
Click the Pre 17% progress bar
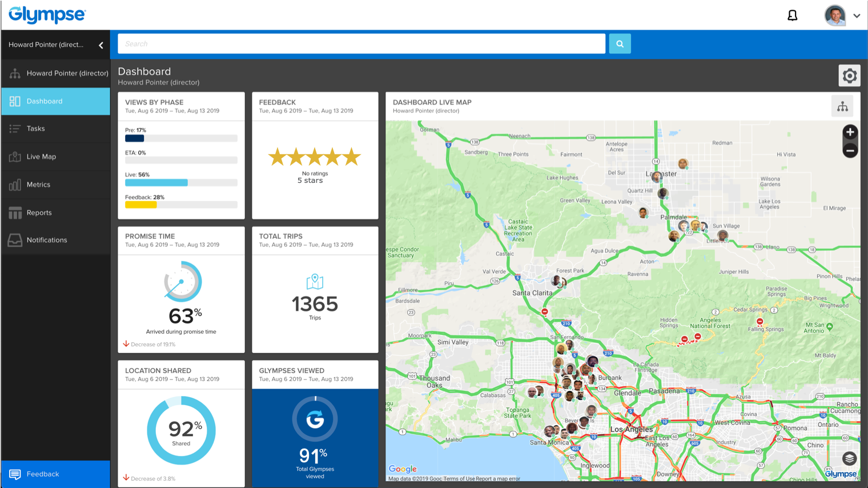tap(181, 138)
